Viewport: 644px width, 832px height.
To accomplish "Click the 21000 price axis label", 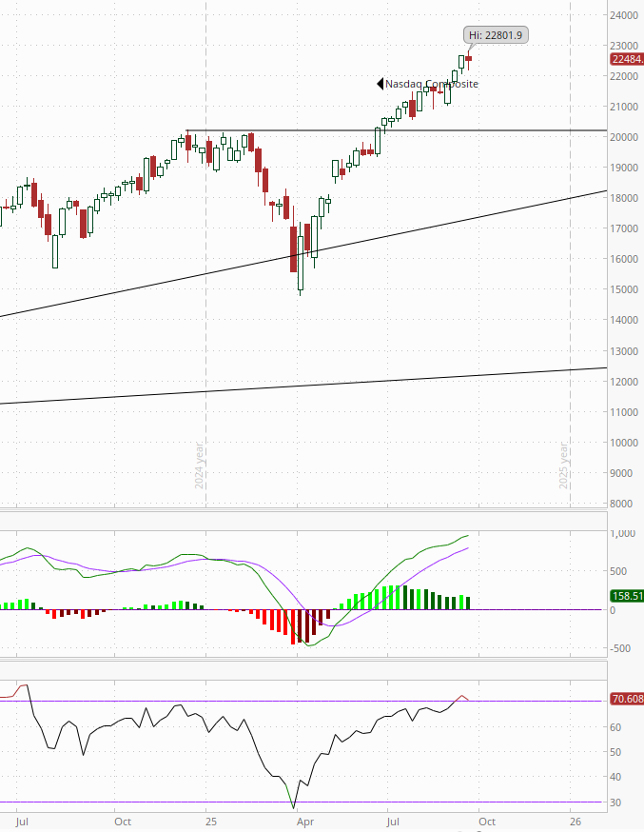I will click(x=624, y=107).
